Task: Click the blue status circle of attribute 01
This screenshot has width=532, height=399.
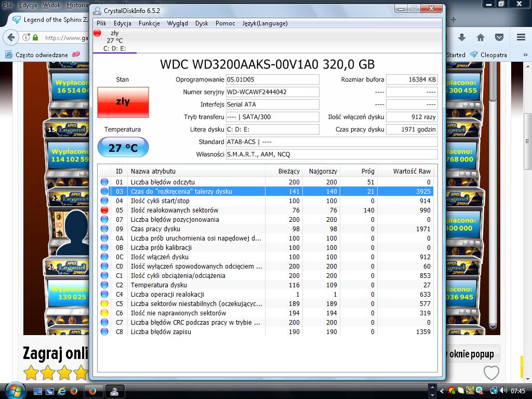Action: click(x=104, y=182)
